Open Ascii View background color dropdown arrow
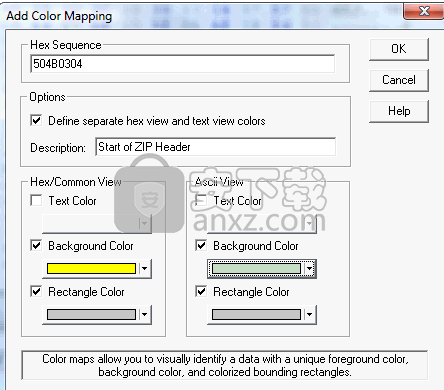 309,268
